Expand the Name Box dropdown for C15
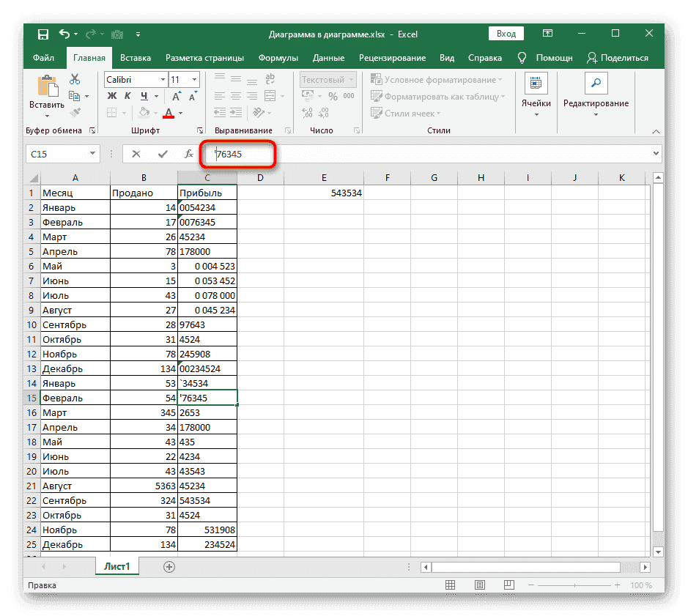Image resolution: width=688 pixels, height=616 pixels. coord(92,154)
